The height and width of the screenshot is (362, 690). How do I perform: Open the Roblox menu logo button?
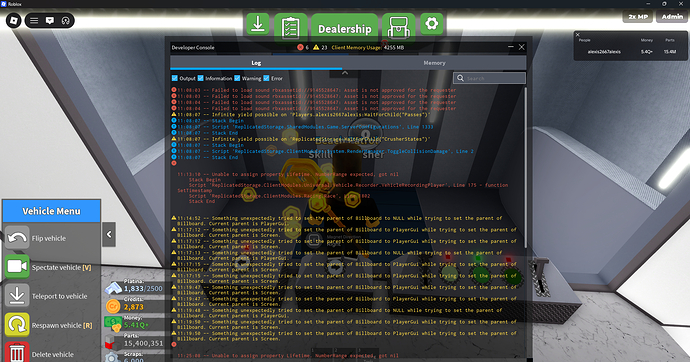tap(14, 20)
